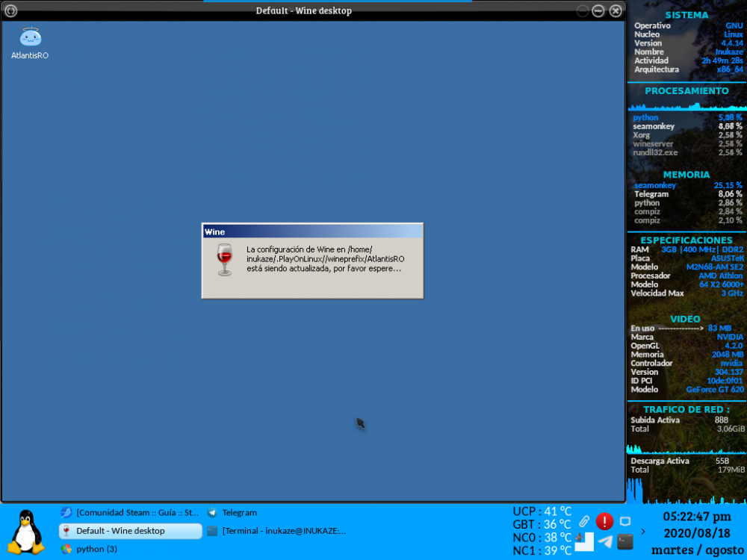This screenshot has height=560, width=747.
Task: Click the Wine dialog title bar
Action: 312,231
